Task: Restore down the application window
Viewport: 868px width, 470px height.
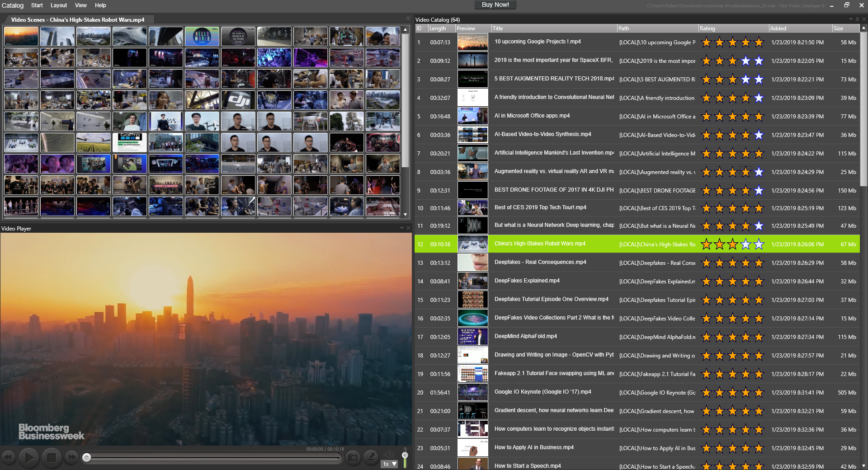Action: coord(847,5)
